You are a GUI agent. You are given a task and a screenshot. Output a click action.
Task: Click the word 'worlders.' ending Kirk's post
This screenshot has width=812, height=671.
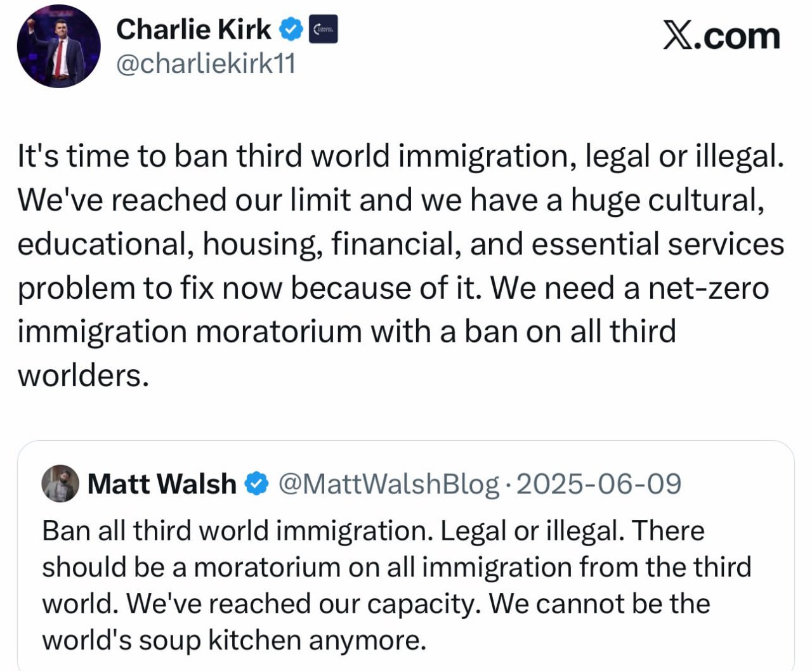pyautogui.click(x=83, y=375)
